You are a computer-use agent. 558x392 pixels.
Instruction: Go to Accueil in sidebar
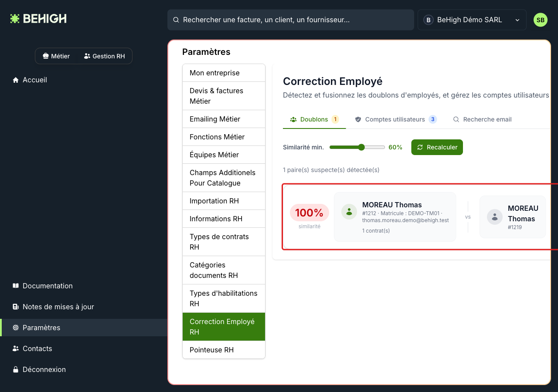click(84, 80)
